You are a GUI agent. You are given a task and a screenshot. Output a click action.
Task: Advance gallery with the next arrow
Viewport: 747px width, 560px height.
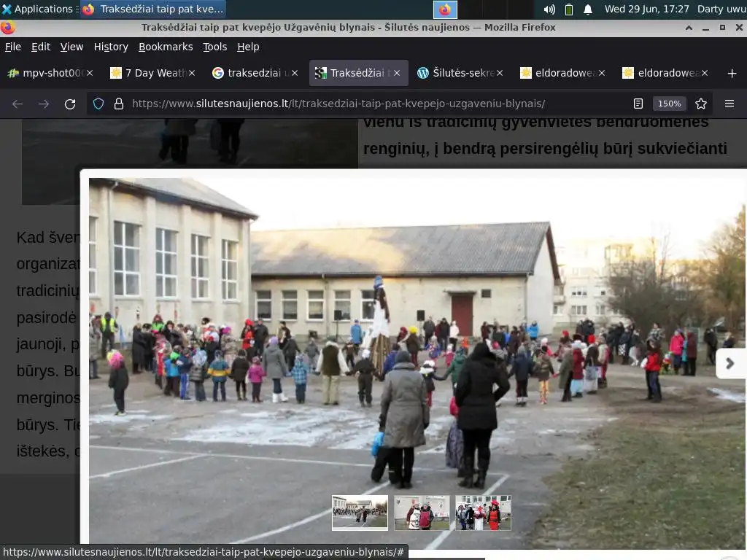point(729,364)
